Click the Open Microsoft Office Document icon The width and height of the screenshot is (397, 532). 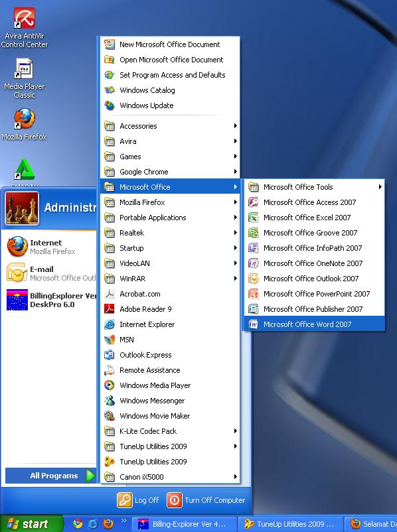pyautogui.click(x=110, y=60)
